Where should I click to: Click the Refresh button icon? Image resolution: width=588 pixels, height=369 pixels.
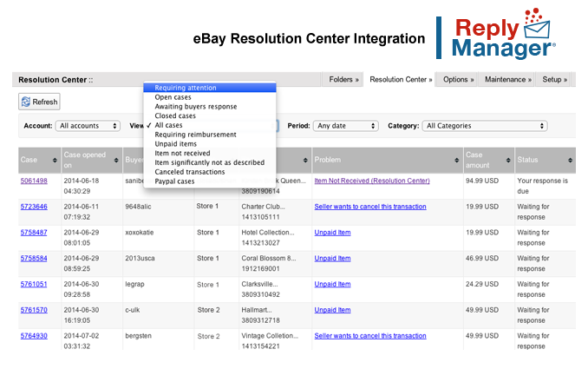pyautogui.click(x=25, y=102)
